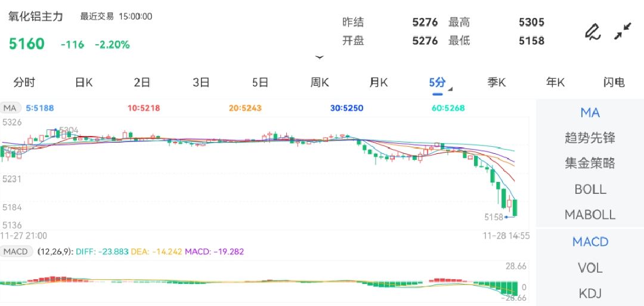
Task: Click the MACD: -19.282 value
Action: pos(215,251)
